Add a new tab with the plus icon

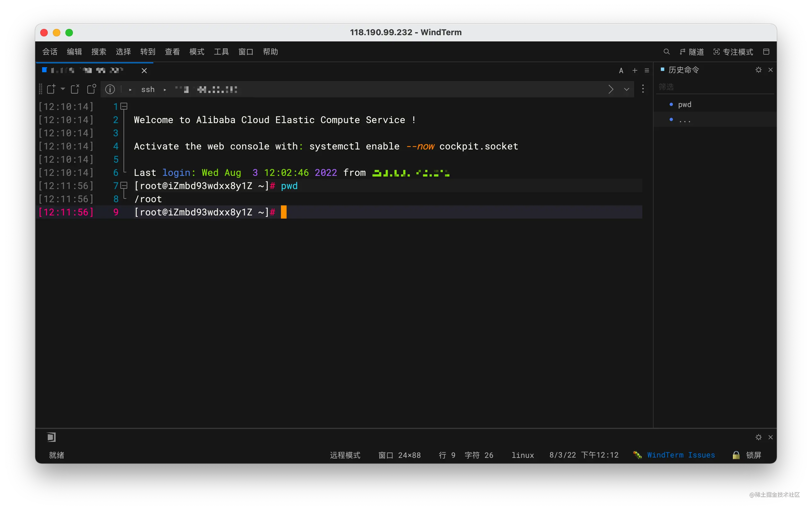coord(635,70)
